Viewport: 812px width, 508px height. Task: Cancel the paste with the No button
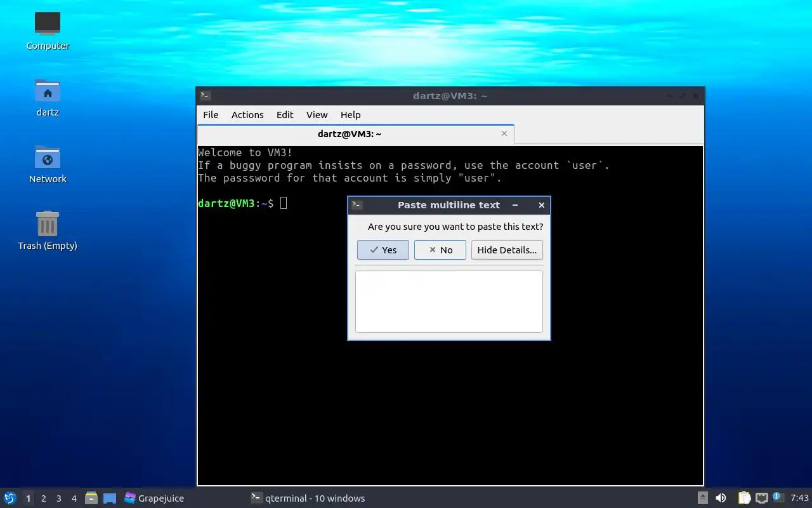pos(440,250)
